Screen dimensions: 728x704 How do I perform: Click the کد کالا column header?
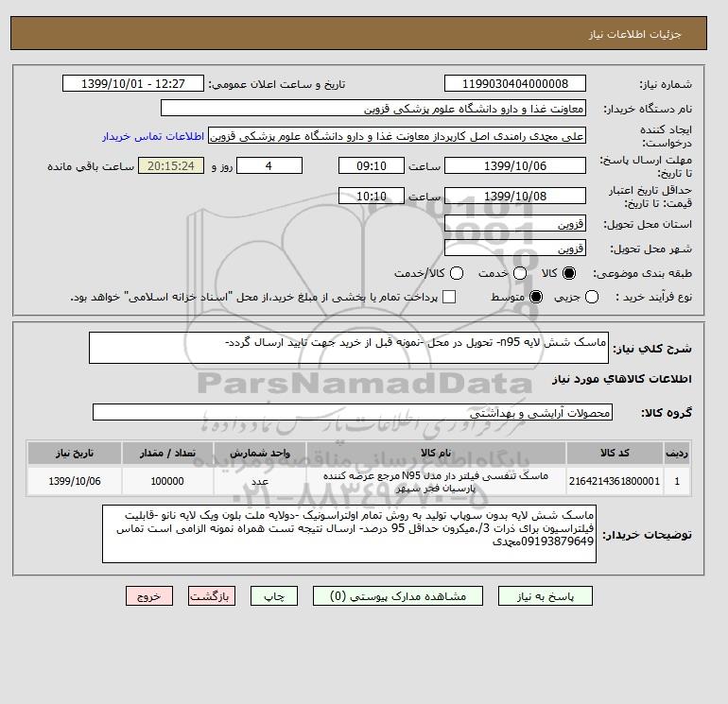(x=615, y=453)
